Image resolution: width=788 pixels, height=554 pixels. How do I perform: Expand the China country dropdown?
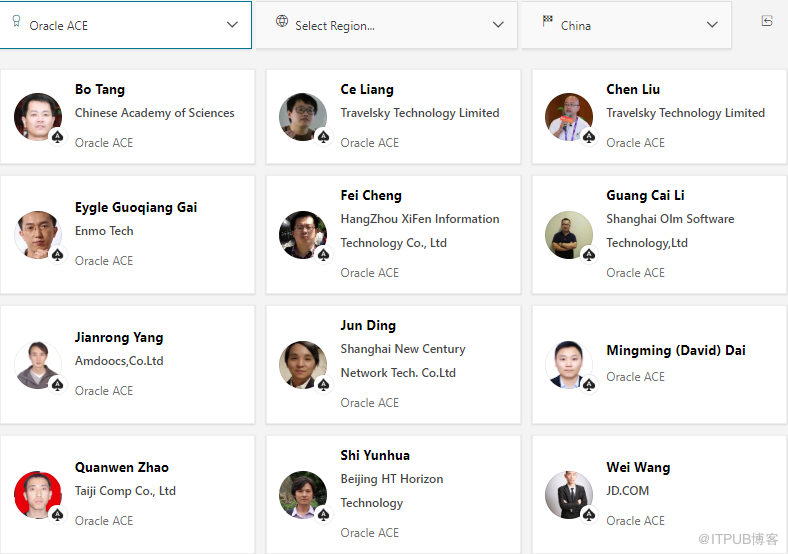click(x=712, y=25)
